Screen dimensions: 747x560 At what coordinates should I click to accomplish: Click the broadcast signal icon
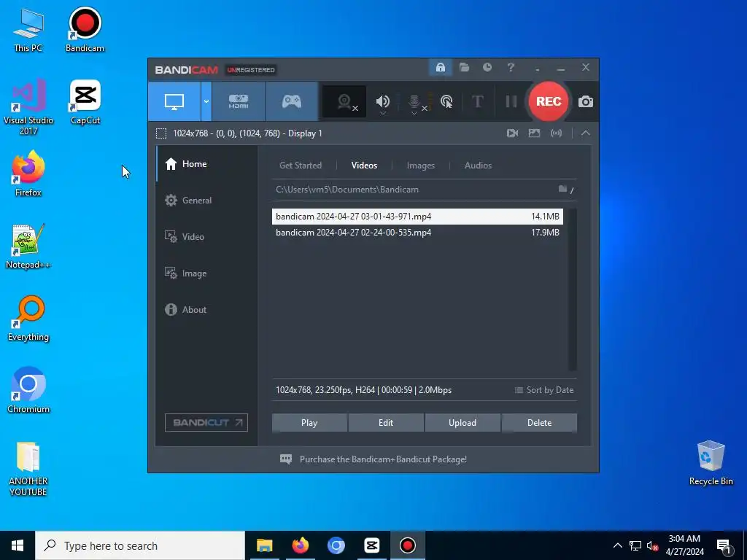point(556,133)
